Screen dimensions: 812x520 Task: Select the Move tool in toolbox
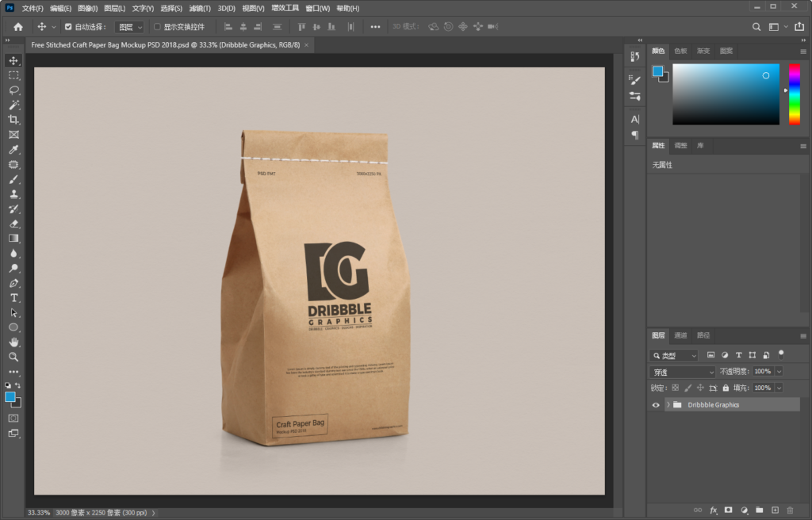pos(13,60)
